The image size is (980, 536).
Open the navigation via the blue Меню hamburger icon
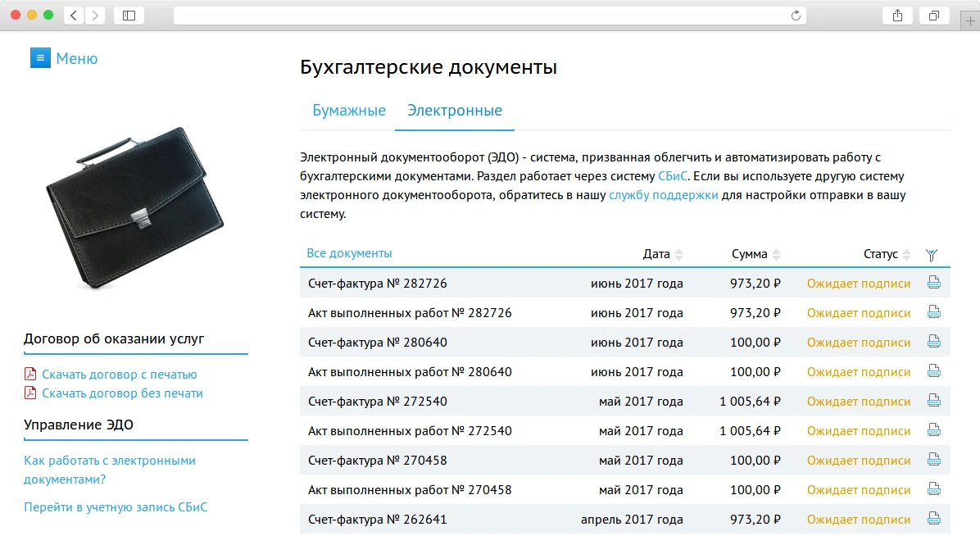(40, 57)
